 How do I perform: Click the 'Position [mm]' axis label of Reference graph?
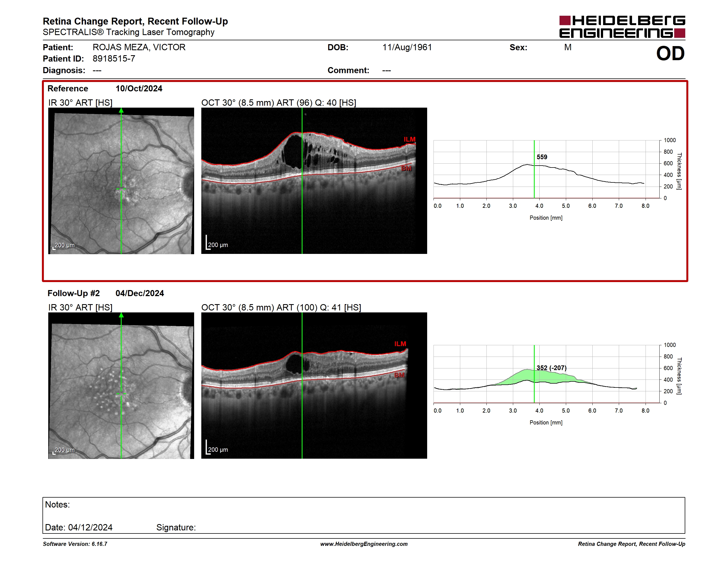click(546, 218)
